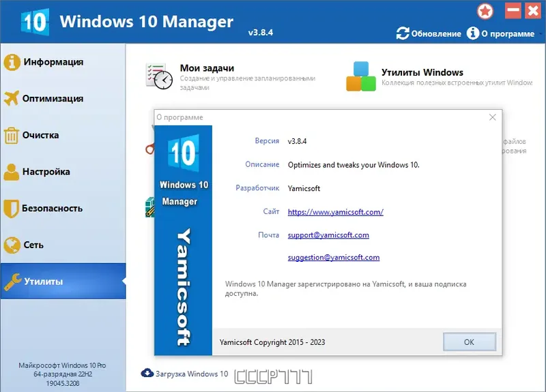Click the vertical Yamicsoft banner text
The height and width of the screenshot is (392, 546).
pos(183,287)
